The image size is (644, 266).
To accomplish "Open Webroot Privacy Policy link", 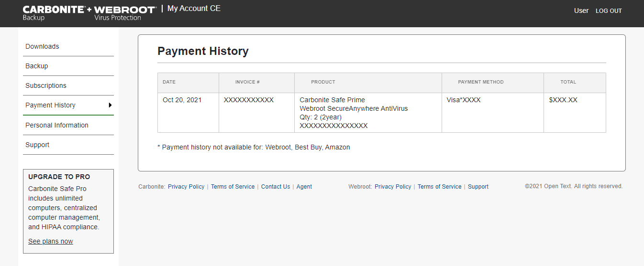I will pos(393,187).
